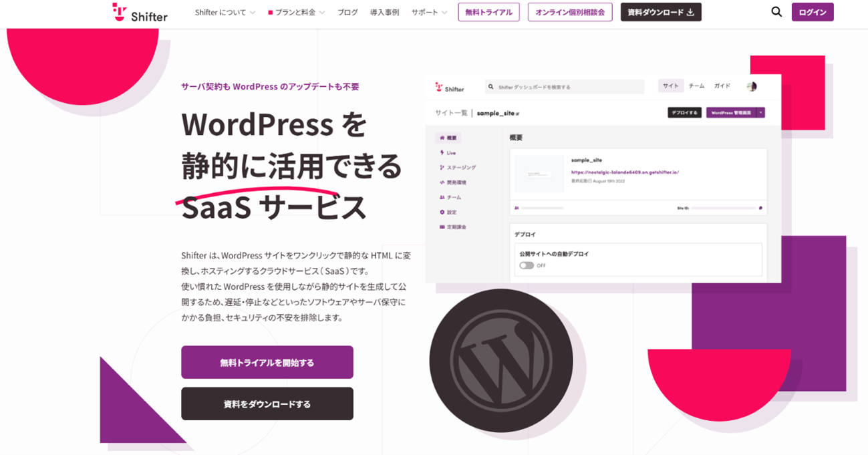Toggle 公開サイトへの自動デプロイ switch
Viewport: 868px width, 455px height.
(527, 265)
